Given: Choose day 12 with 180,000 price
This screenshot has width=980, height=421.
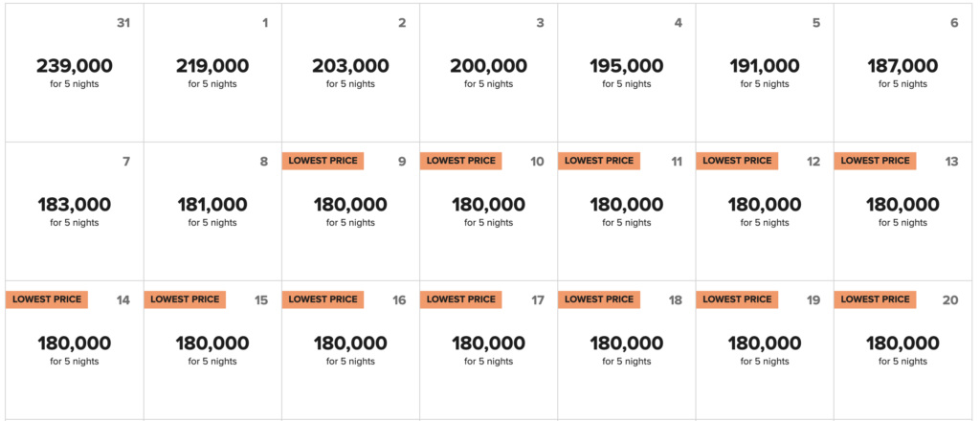Looking at the screenshot, I should click(x=765, y=210).
